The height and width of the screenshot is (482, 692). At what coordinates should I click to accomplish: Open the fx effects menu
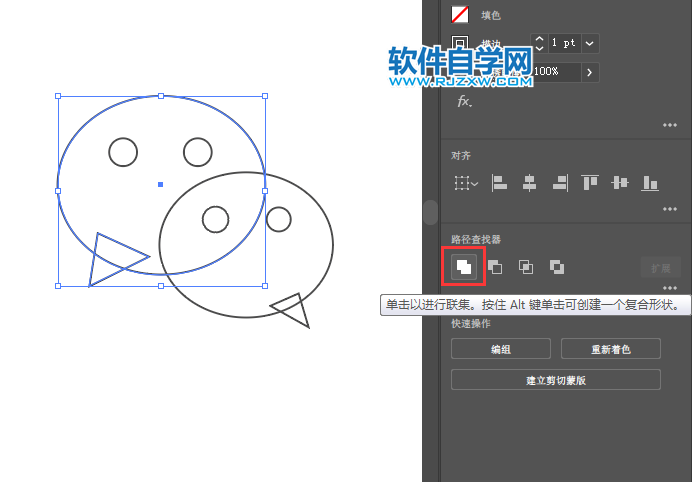464,102
